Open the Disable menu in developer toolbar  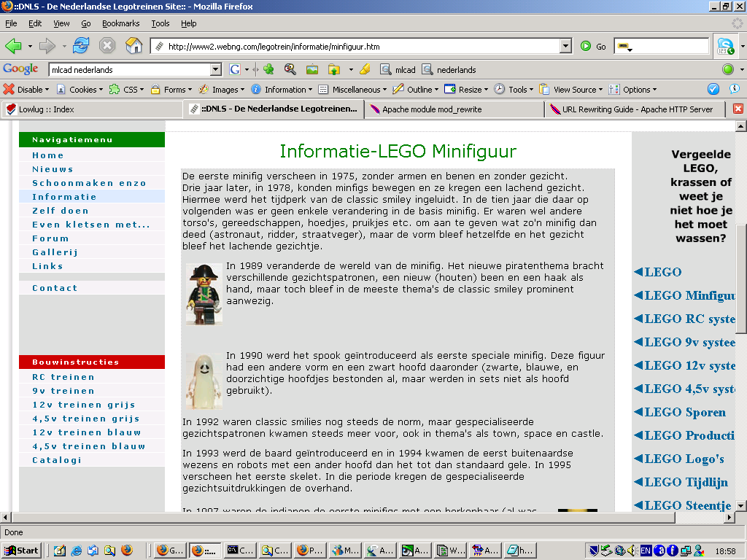[26, 90]
